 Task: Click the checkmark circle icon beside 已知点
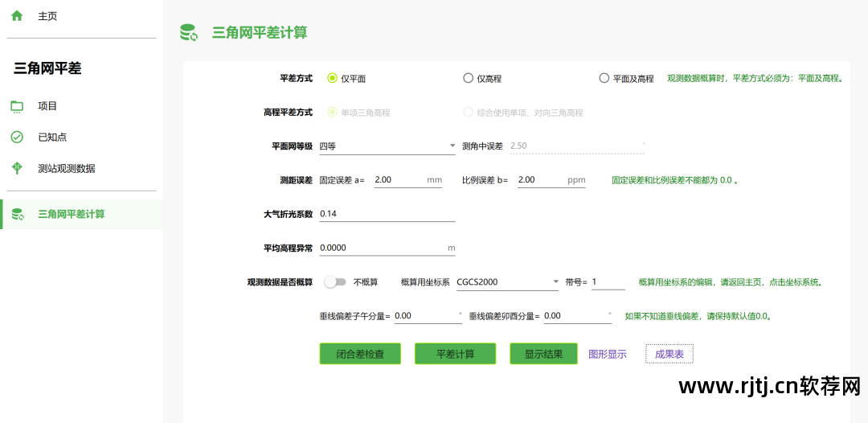coord(17,138)
